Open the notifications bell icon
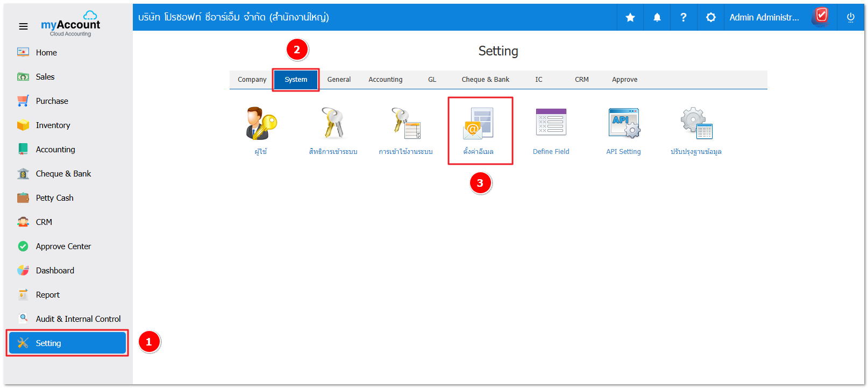Image resolution: width=868 pixels, height=388 pixels. coord(657,18)
